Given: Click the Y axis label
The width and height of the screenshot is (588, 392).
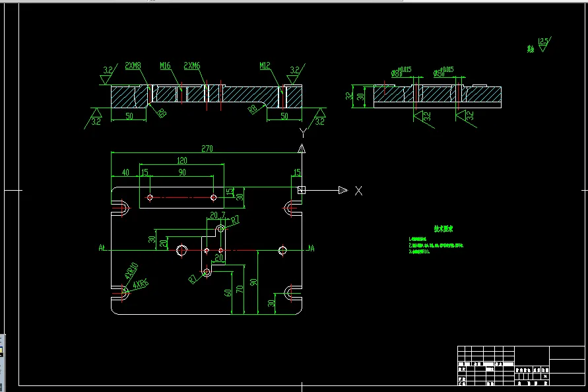Looking at the screenshot, I should [x=303, y=133].
